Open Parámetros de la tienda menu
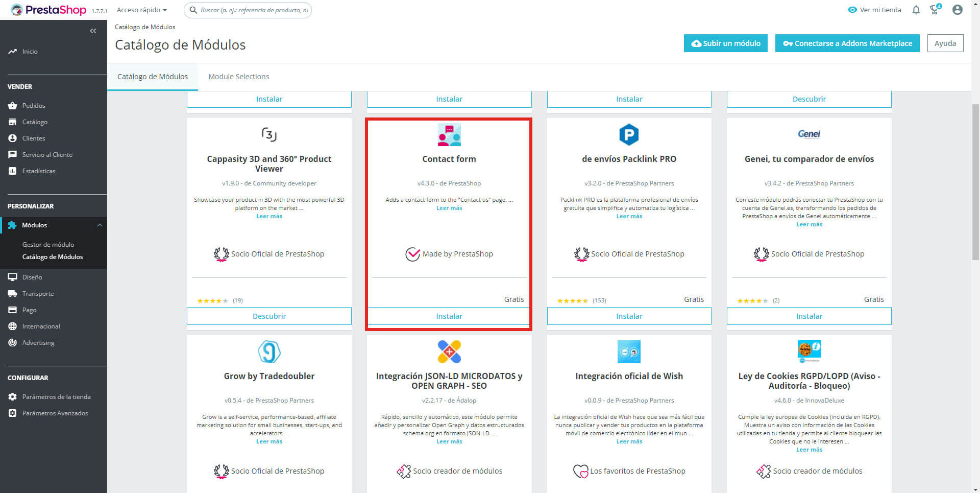980x493 pixels. 56,397
